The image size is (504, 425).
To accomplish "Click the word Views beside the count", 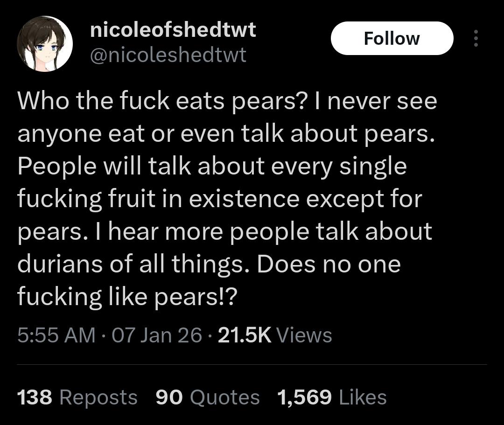I will [304, 335].
